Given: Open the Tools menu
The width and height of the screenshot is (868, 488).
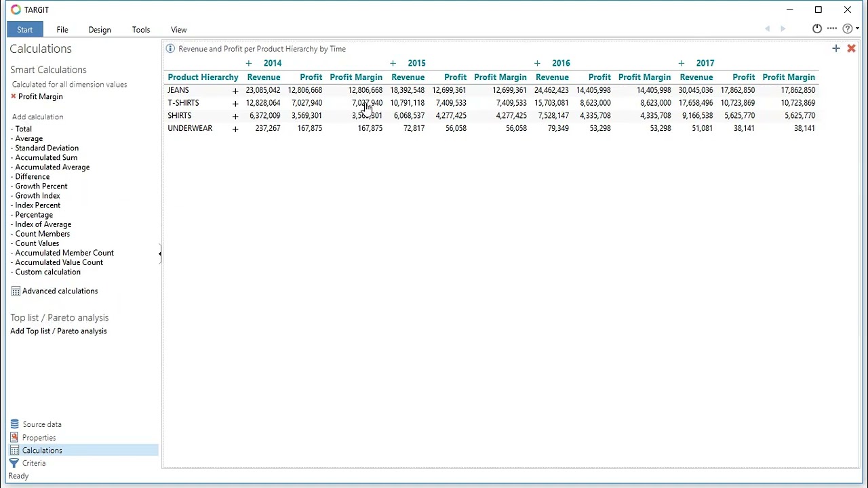Looking at the screenshot, I should point(141,30).
